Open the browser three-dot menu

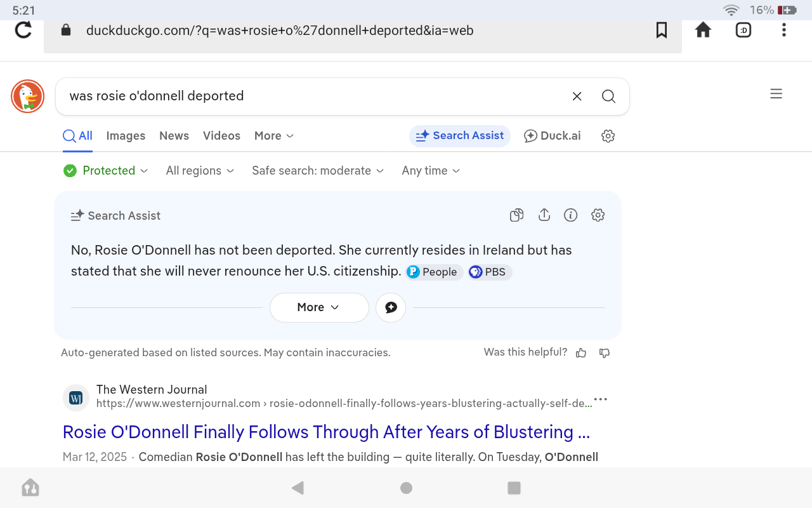click(x=784, y=30)
